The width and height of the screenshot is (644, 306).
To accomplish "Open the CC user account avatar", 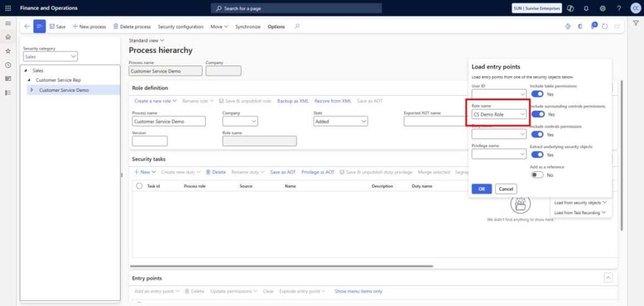I will pos(635,8).
